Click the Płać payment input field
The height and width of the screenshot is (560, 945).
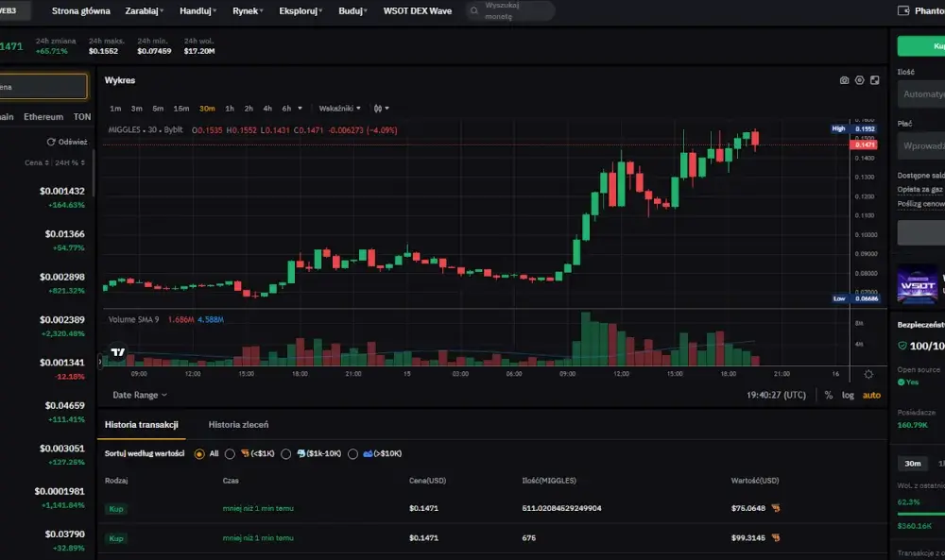[x=920, y=145]
